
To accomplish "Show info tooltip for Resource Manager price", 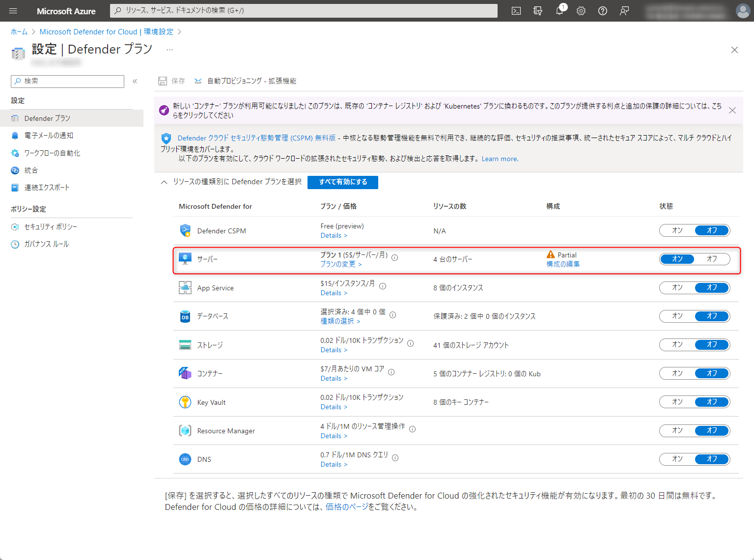I will click(x=413, y=429).
